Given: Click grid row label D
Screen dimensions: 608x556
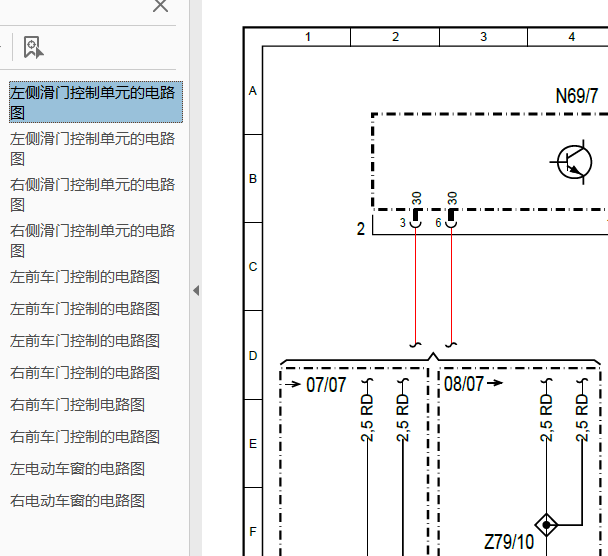Looking at the screenshot, I should coord(253,356).
